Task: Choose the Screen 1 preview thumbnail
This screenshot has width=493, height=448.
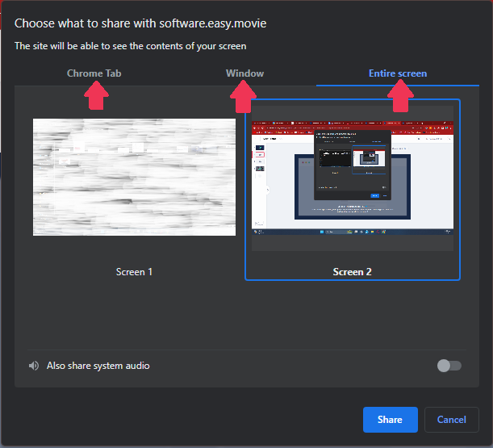Action: pyautogui.click(x=134, y=177)
